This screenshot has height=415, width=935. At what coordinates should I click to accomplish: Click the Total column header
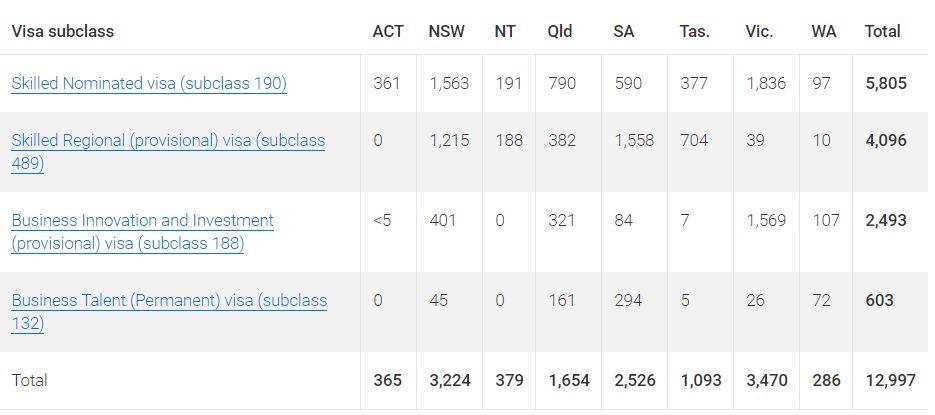(883, 31)
